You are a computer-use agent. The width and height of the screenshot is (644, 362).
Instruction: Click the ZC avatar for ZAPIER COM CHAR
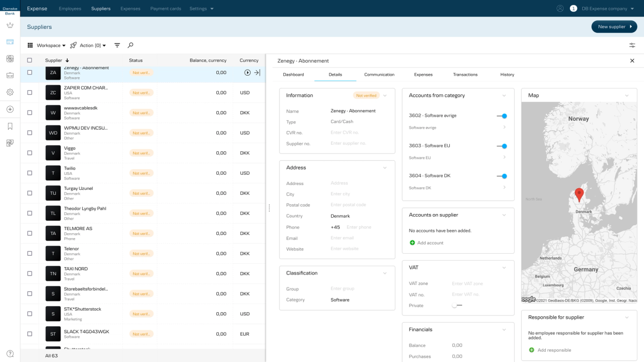click(x=53, y=93)
